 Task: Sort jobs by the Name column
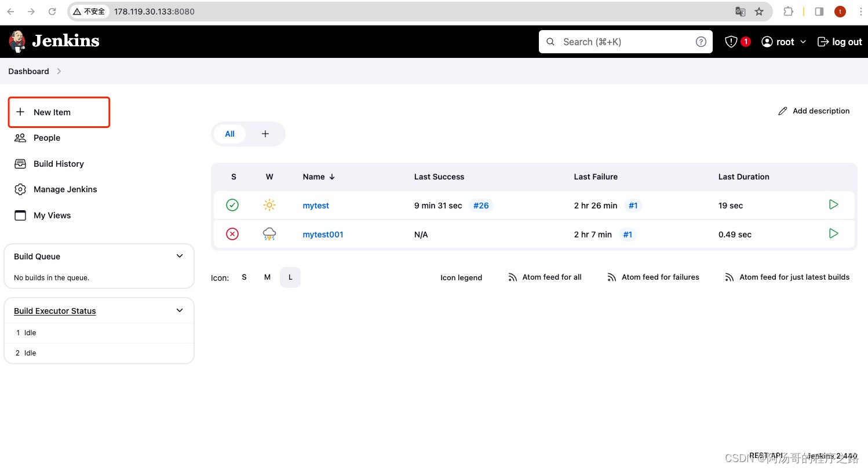click(319, 177)
